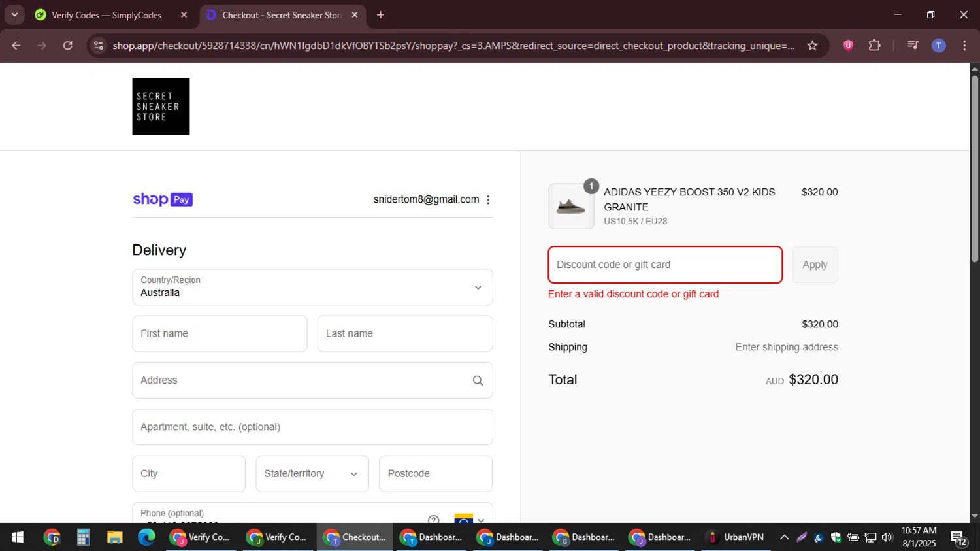
Task: Open the red shield extension icon
Action: [848, 46]
